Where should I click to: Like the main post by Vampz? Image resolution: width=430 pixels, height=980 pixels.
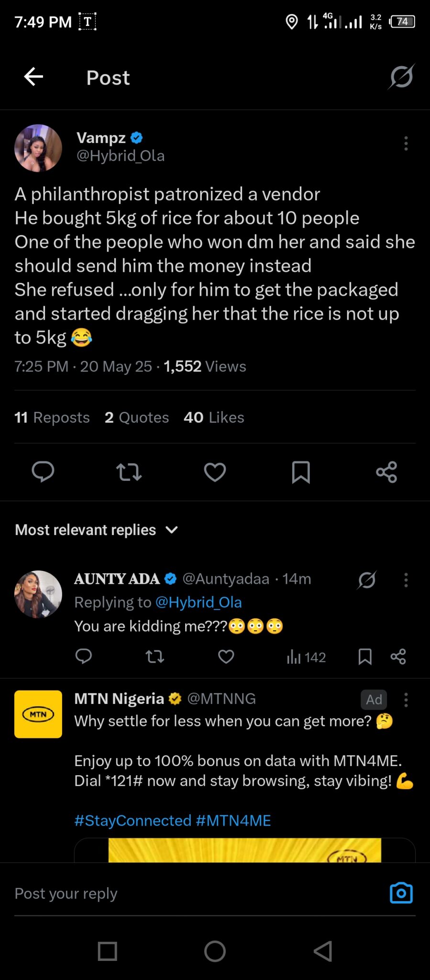(x=215, y=472)
